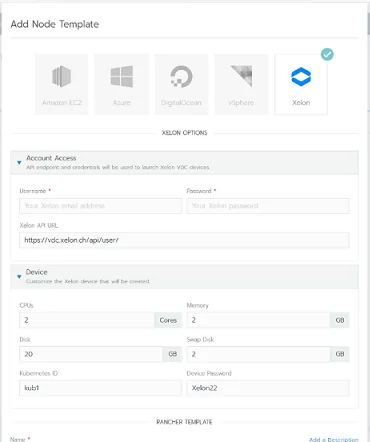
Task: Edit the Xelon API URL field
Action: coord(184,240)
